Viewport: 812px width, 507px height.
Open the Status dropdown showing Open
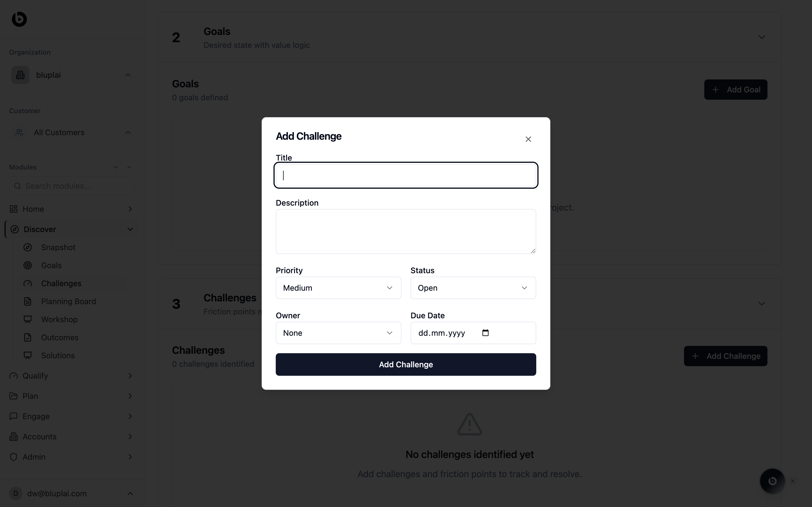click(473, 288)
